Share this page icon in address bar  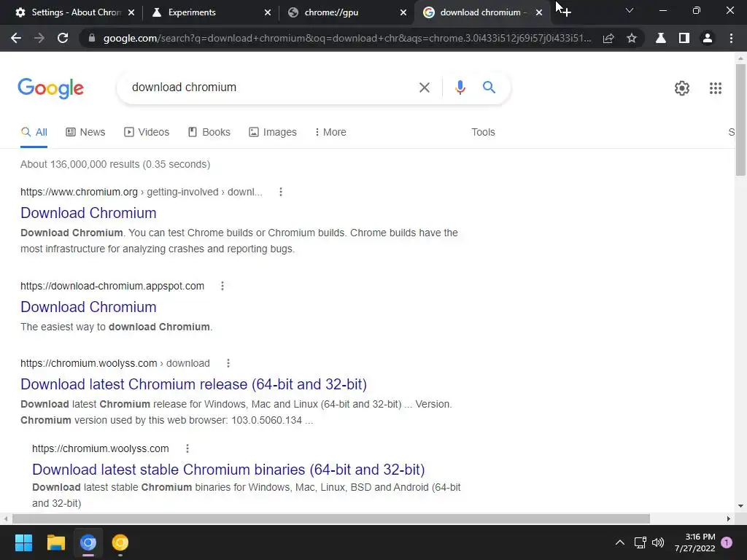pos(608,38)
